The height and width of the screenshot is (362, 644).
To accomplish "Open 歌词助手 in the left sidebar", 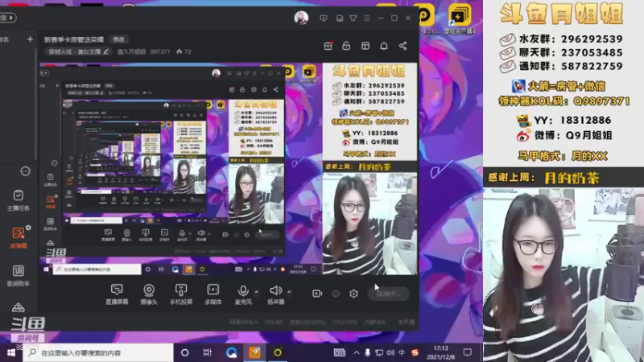I will (x=18, y=276).
